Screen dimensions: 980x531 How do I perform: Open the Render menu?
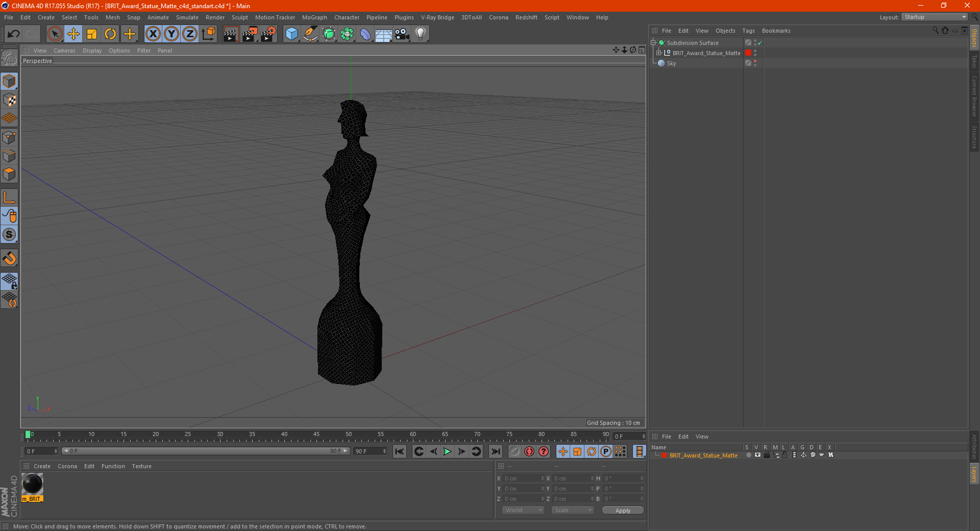215,17
